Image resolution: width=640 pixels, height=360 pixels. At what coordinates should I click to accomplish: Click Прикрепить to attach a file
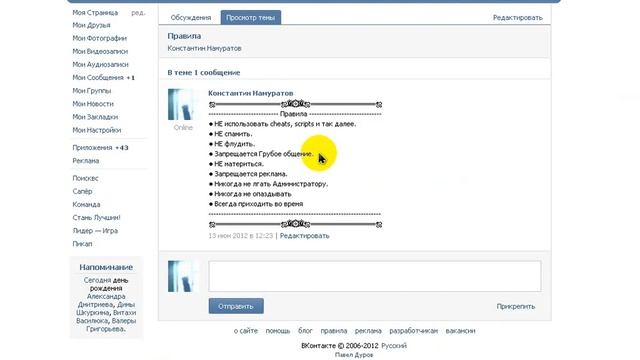click(516, 307)
